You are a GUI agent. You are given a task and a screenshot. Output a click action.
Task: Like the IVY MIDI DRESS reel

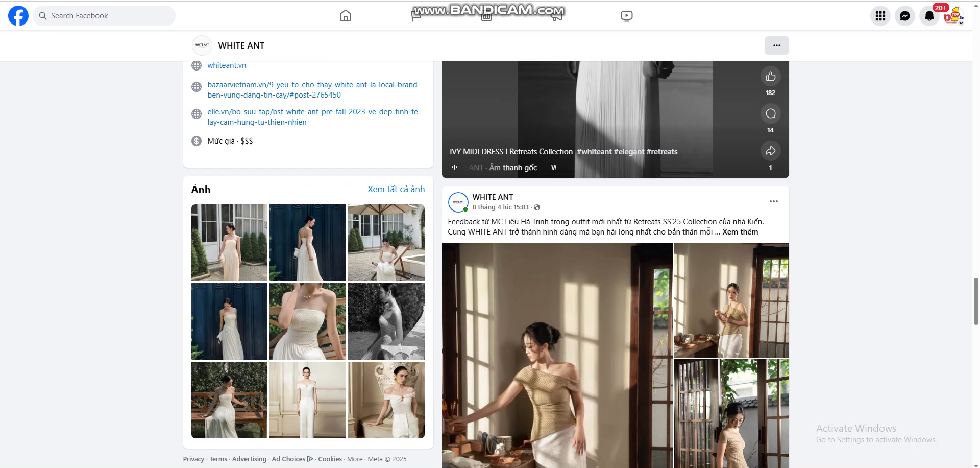pyautogui.click(x=770, y=76)
